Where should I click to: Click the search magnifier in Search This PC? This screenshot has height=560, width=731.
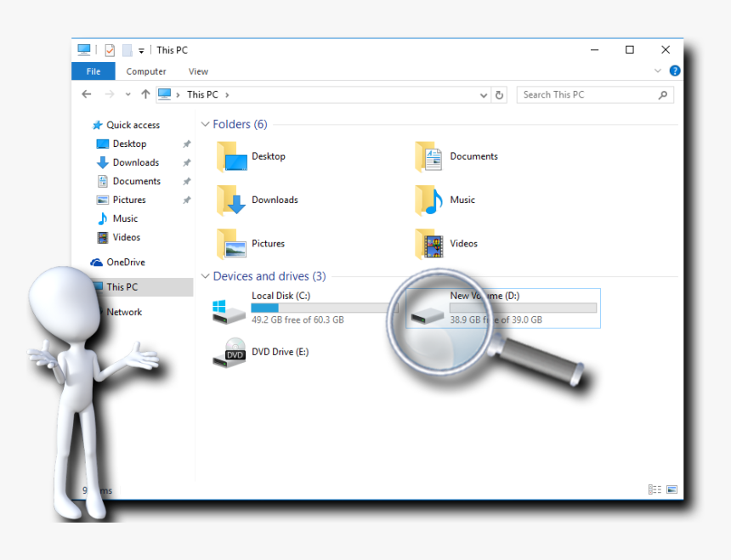click(662, 94)
